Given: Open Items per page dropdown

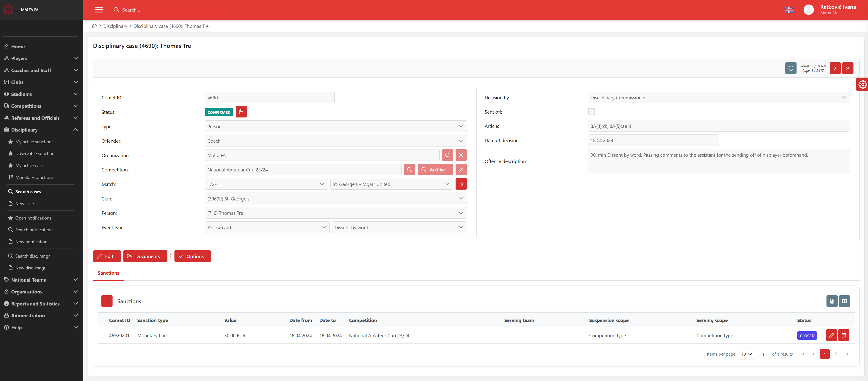Looking at the screenshot, I should [746, 354].
